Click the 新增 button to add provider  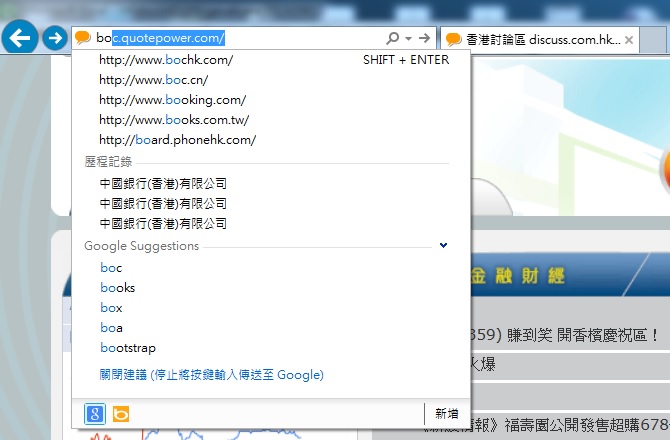[447, 414]
